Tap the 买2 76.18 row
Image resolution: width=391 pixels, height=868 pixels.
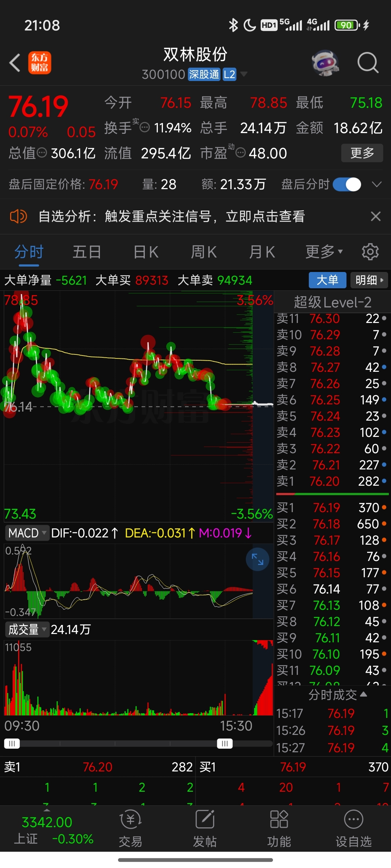(332, 524)
